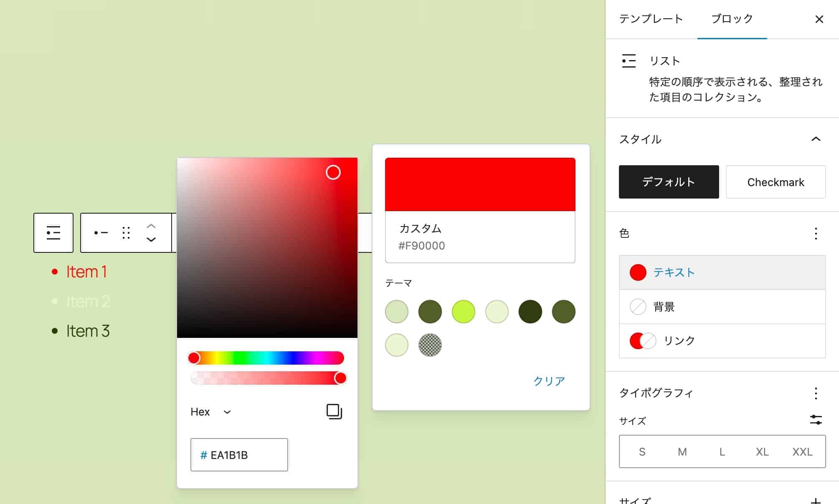This screenshot has width=839, height=504.
Task: Collapse the スタイル section
Action: [x=816, y=139]
